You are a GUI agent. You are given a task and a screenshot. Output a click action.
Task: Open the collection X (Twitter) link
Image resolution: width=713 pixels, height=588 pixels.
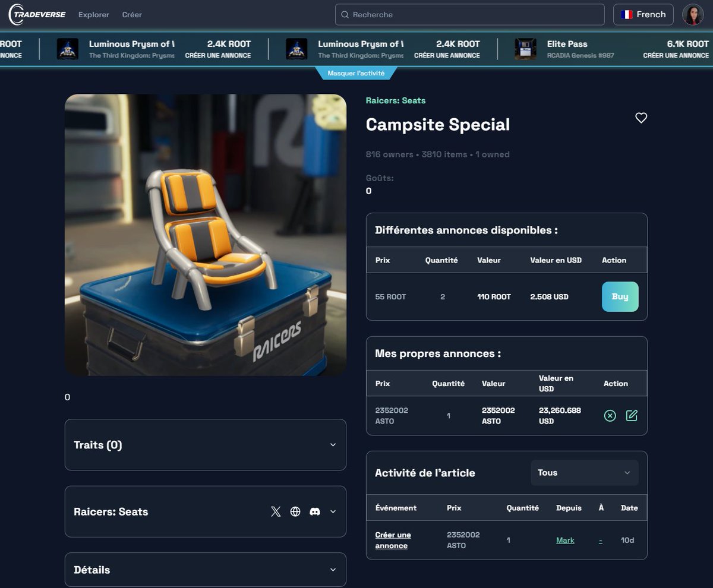(x=276, y=511)
